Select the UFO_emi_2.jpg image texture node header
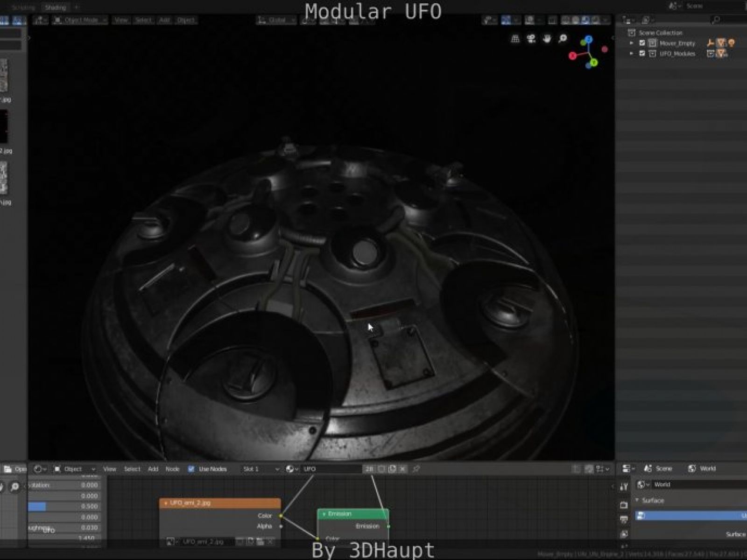This screenshot has height=560, width=747. pyautogui.click(x=220, y=504)
